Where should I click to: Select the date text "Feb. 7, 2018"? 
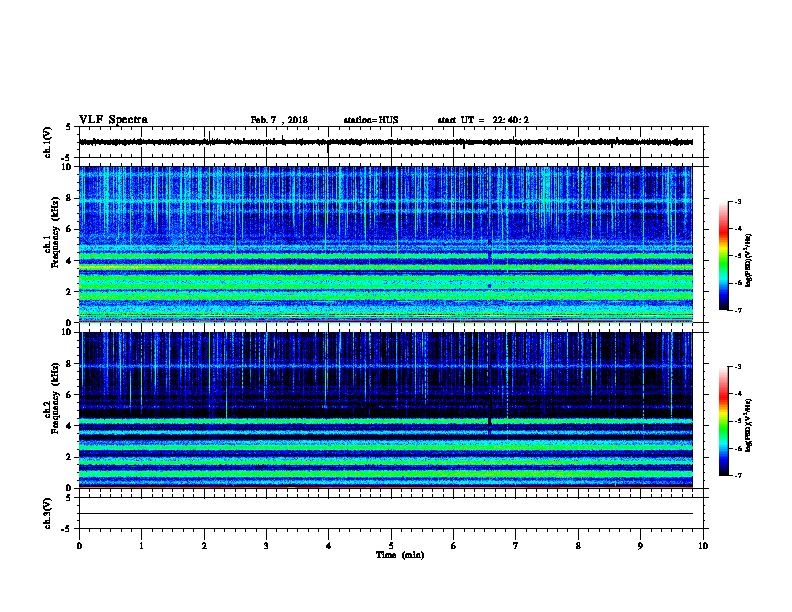click(x=279, y=120)
